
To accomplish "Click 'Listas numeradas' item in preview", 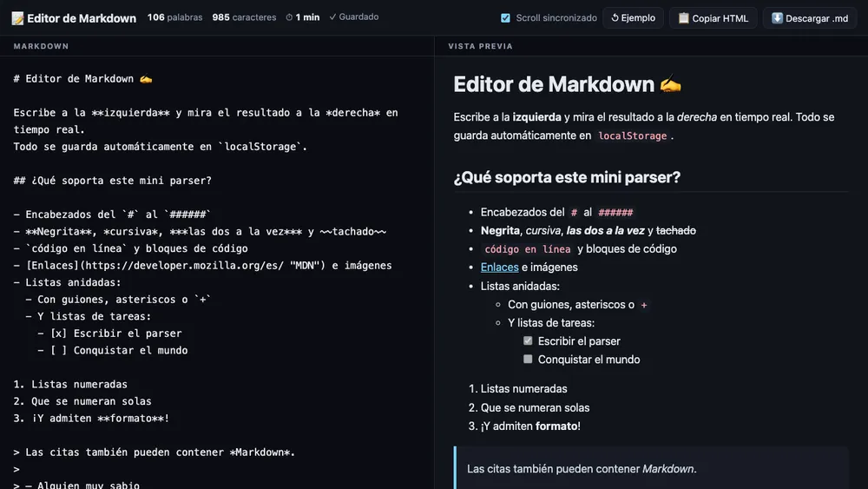I will pyautogui.click(x=523, y=389).
